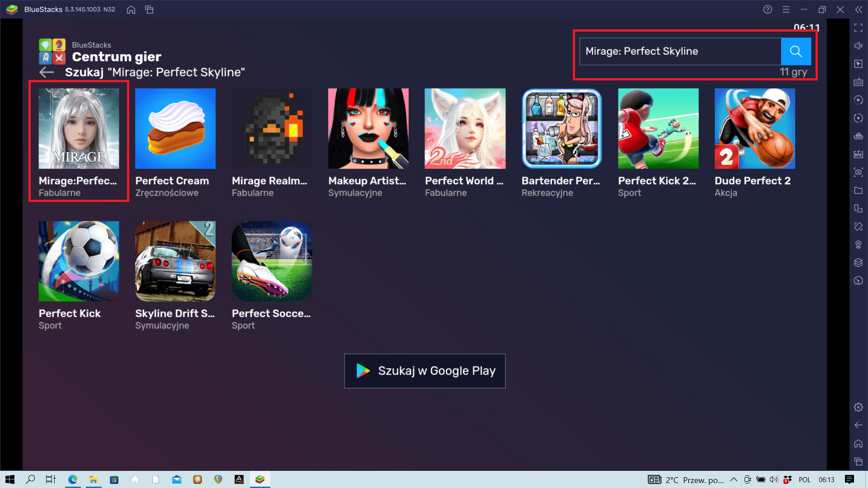Open the Perfect World game thumbnail
Image resolution: width=868 pixels, height=488 pixels.
(465, 128)
